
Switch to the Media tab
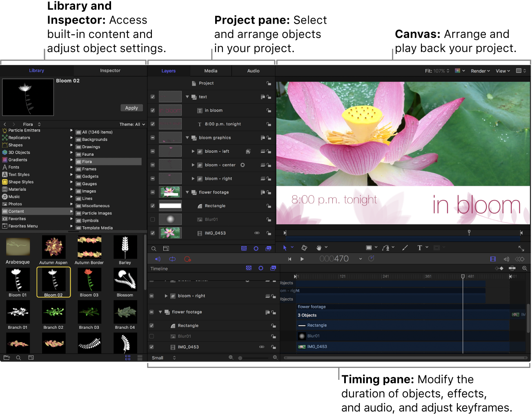pyautogui.click(x=211, y=70)
